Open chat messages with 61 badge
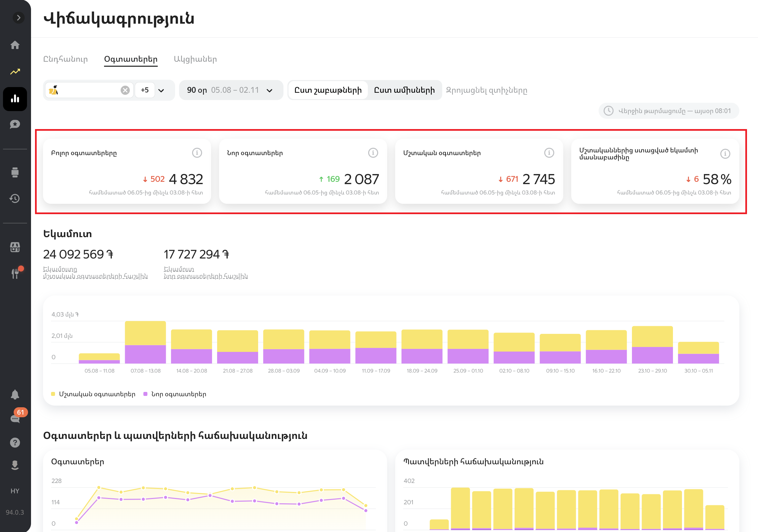The width and height of the screenshot is (758, 532). click(x=15, y=418)
